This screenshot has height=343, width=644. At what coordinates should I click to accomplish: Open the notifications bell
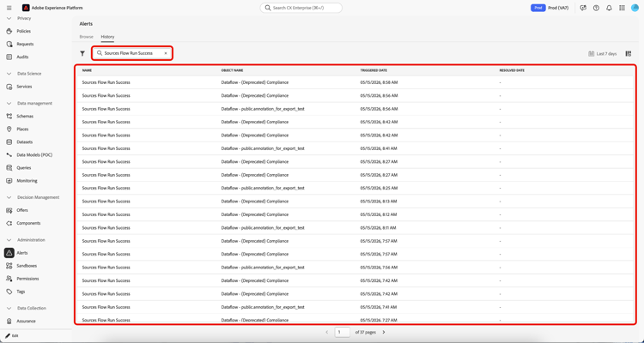click(609, 8)
